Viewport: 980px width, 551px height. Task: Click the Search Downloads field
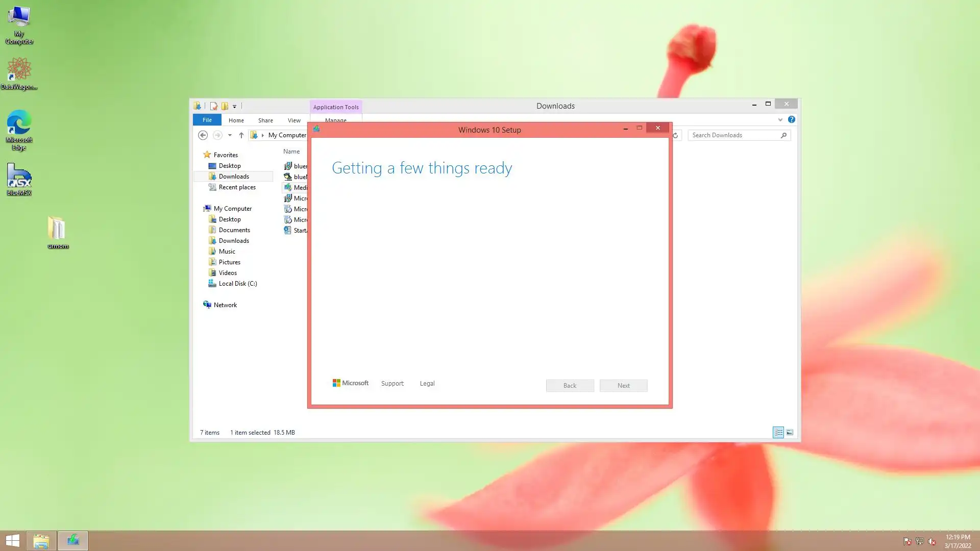click(x=734, y=135)
